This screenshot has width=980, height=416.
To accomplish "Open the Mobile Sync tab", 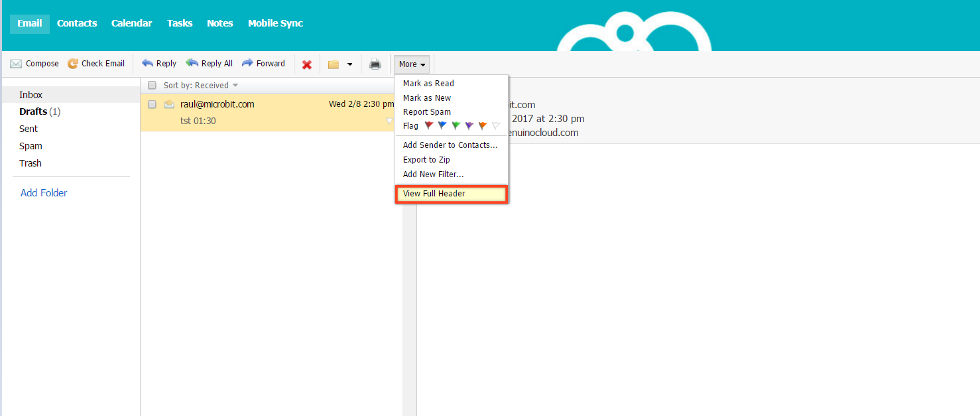I will 275,23.
